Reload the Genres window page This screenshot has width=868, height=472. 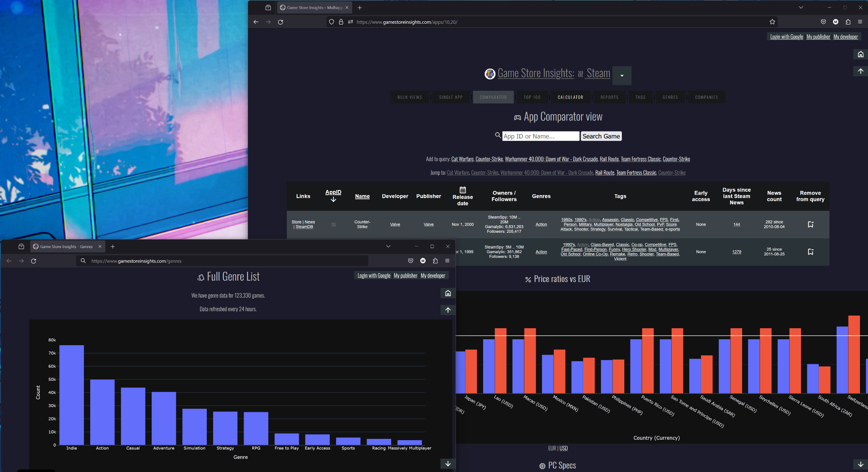(33, 261)
